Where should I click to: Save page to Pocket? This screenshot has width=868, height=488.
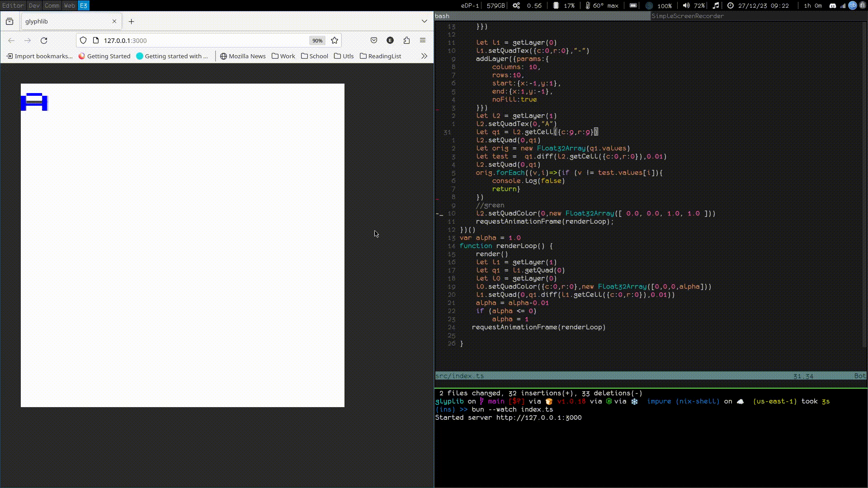coord(374,41)
